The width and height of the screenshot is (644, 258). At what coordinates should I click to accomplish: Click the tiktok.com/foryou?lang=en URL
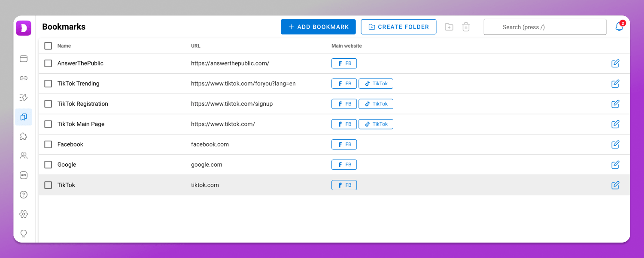click(x=243, y=84)
